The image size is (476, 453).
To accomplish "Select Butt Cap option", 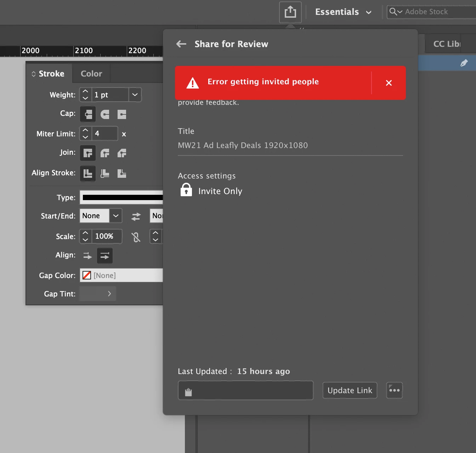I will pyautogui.click(x=88, y=114).
